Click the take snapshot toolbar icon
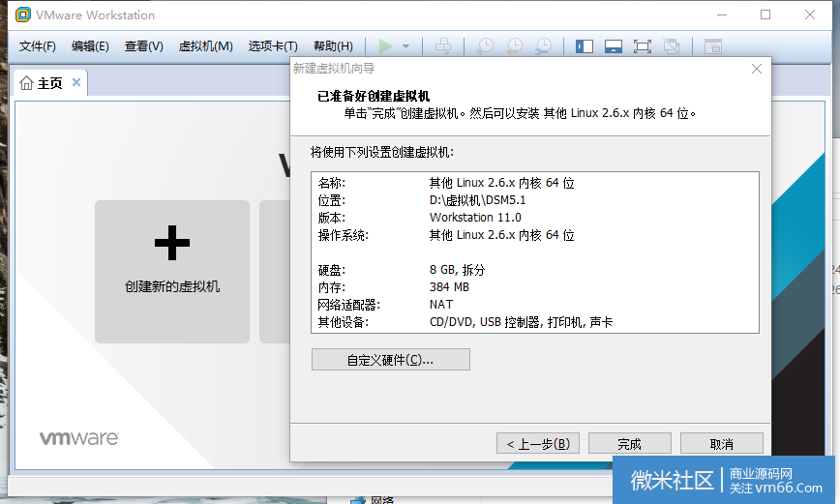Viewport: 840px width, 504px height. coord(485,46)
